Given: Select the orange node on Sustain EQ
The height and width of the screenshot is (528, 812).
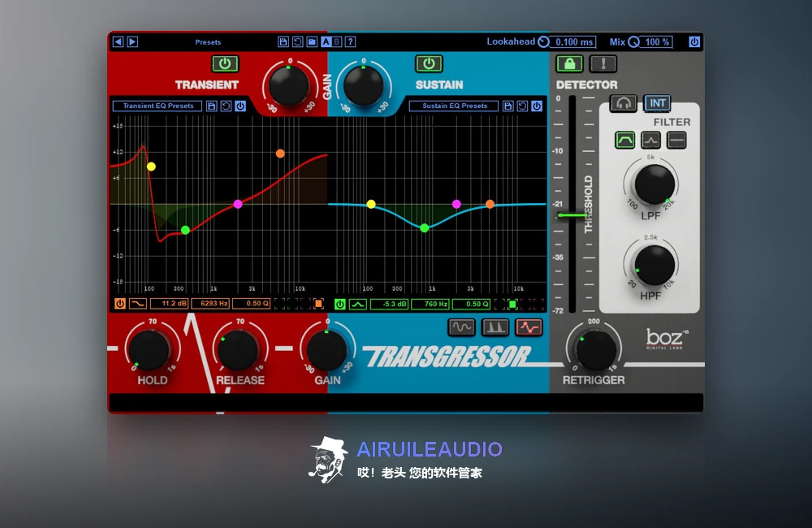Looking at the screenshot, I should pos(490,204).
